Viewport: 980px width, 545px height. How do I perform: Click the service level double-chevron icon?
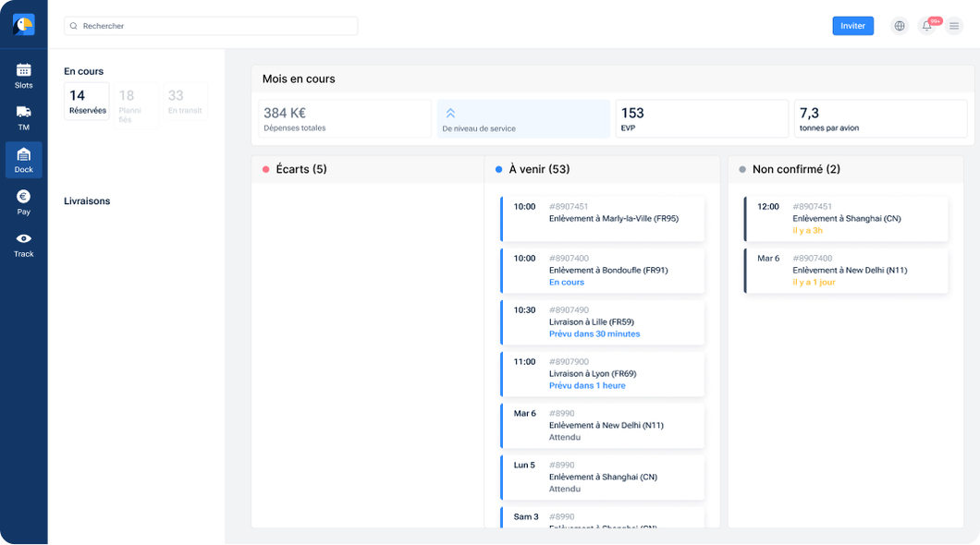450,113
